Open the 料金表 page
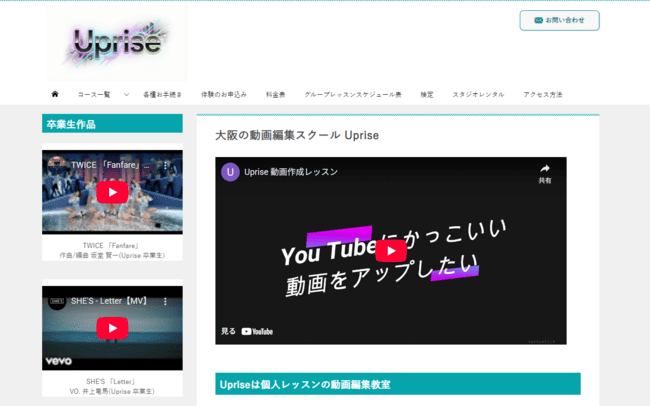Screen dimensions: 650x406 click(275, 94)
